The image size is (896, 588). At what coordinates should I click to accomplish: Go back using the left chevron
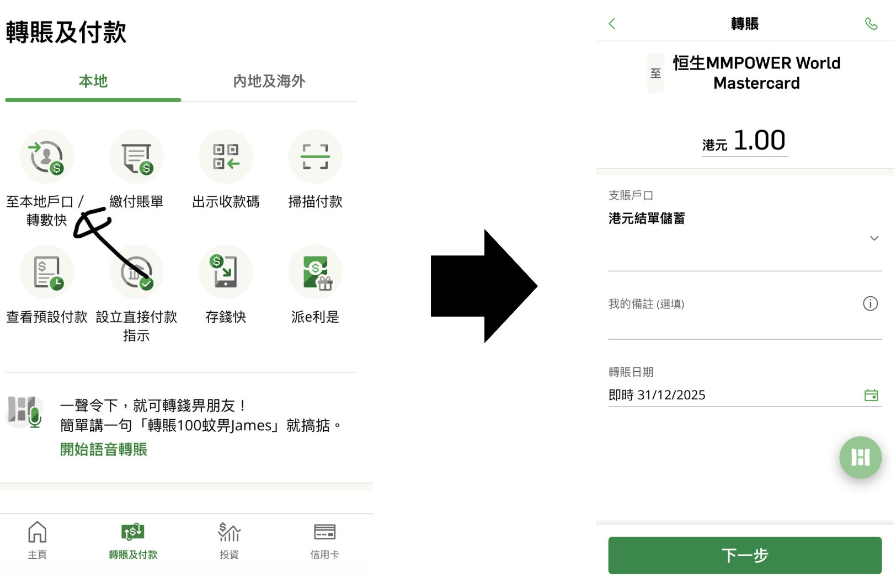pyautogui.click(x=612, y=24)
